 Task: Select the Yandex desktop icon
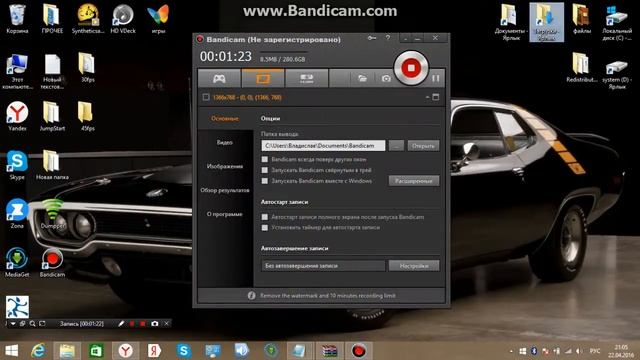(x=17, y=116)
